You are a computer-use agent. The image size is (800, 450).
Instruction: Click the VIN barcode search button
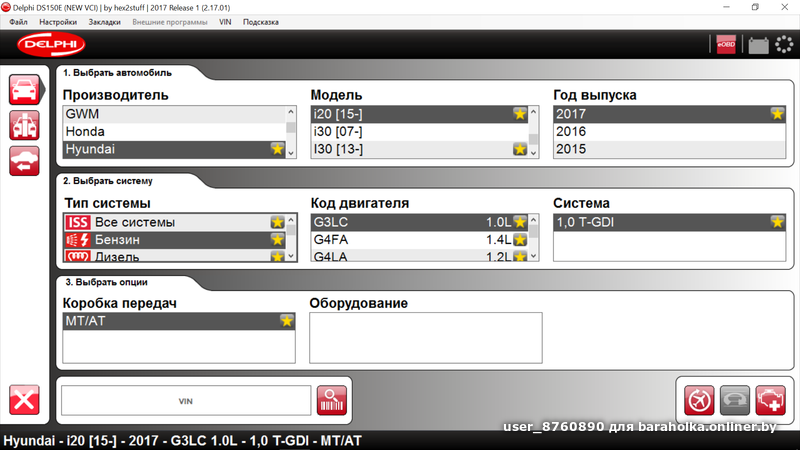click(332, 400)
